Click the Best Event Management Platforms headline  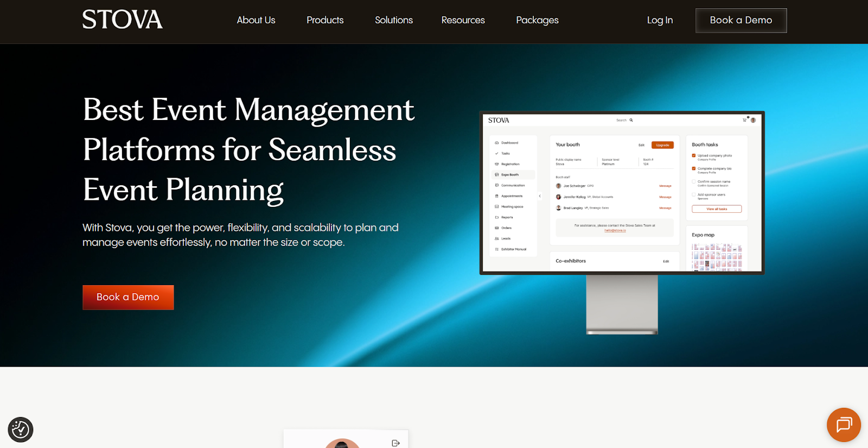(248, 149)
